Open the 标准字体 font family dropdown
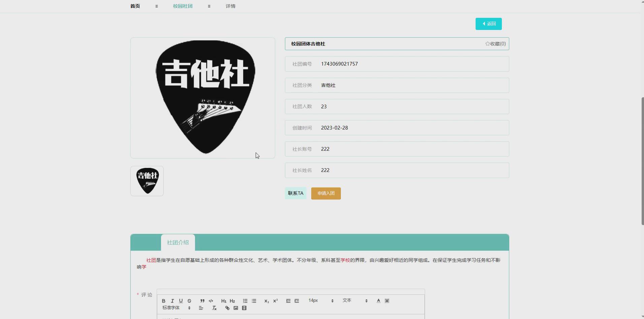The image size is (644, 319). [171, 308]
